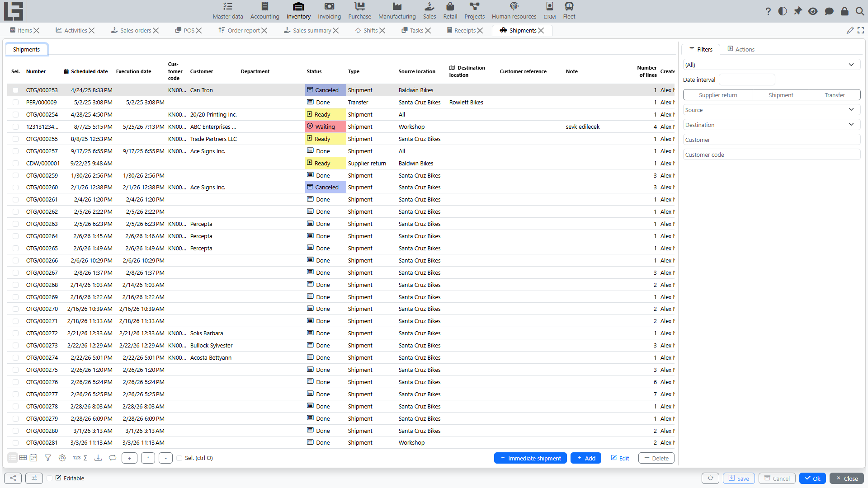Switch to the Sales summary tab
868x488 pixels.
click(x=308, y=30)
